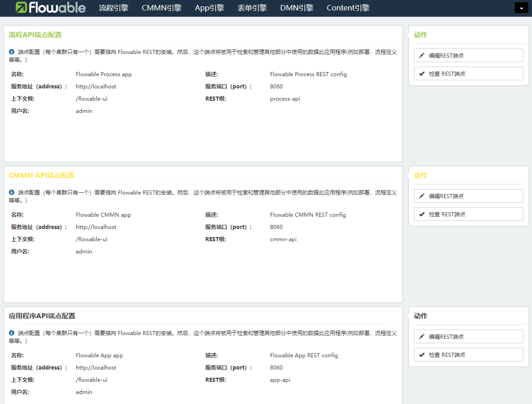This screenshot has width=532, height=404.
Task: Click the admin username in 流程API端点配置
Action: 84,111
